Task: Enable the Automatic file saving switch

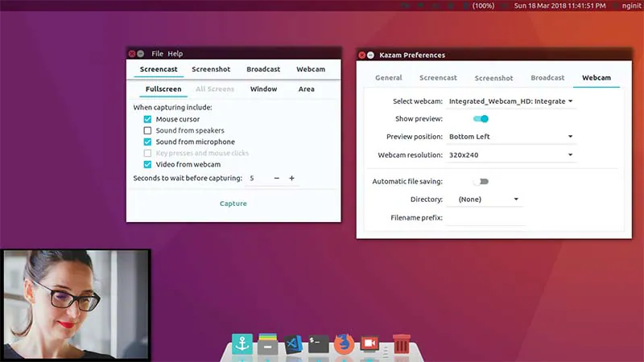Action: click(x=481, y=182)
